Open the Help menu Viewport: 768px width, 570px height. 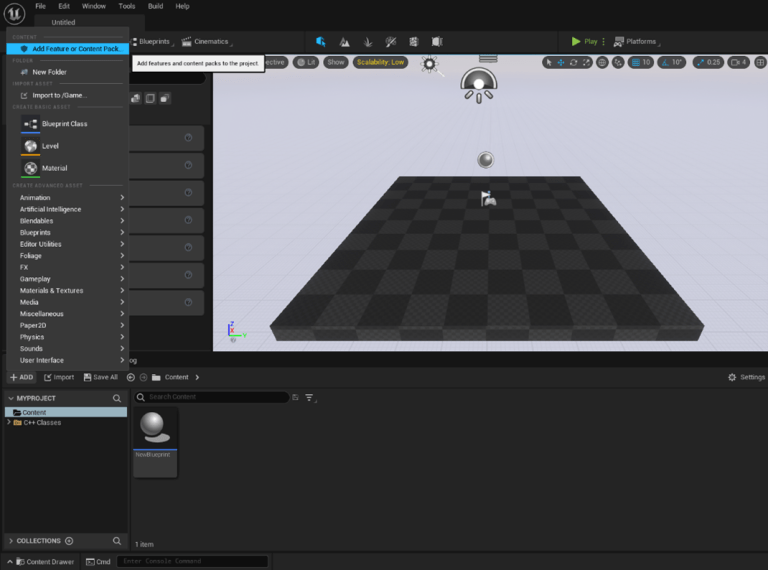pos(182,6)
